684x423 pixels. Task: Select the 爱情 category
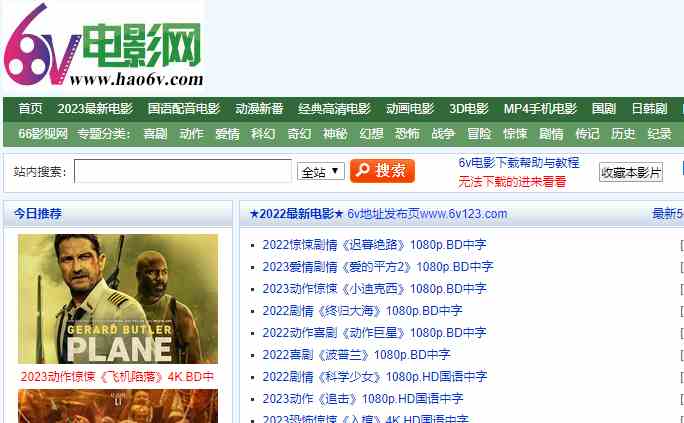tap(227, 133)
